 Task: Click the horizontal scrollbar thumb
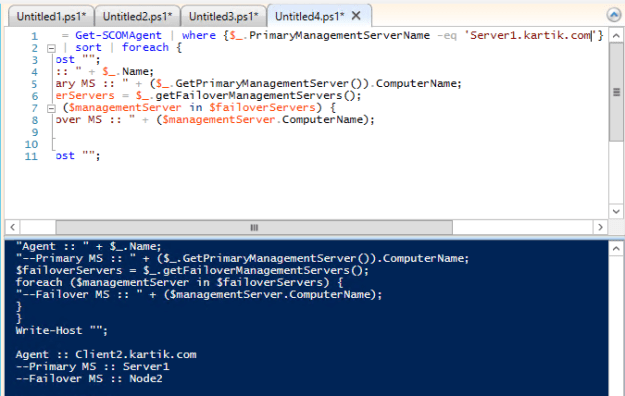tap(254, 227)
